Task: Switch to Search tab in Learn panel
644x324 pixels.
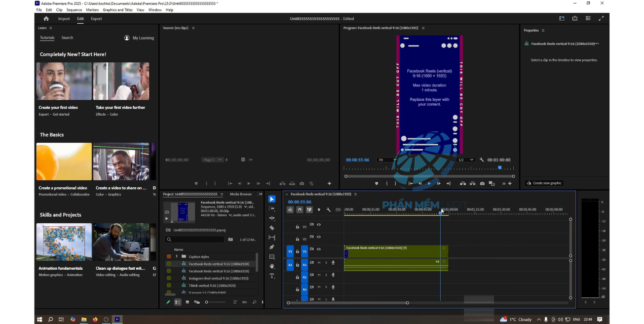Action: (67, 38)
